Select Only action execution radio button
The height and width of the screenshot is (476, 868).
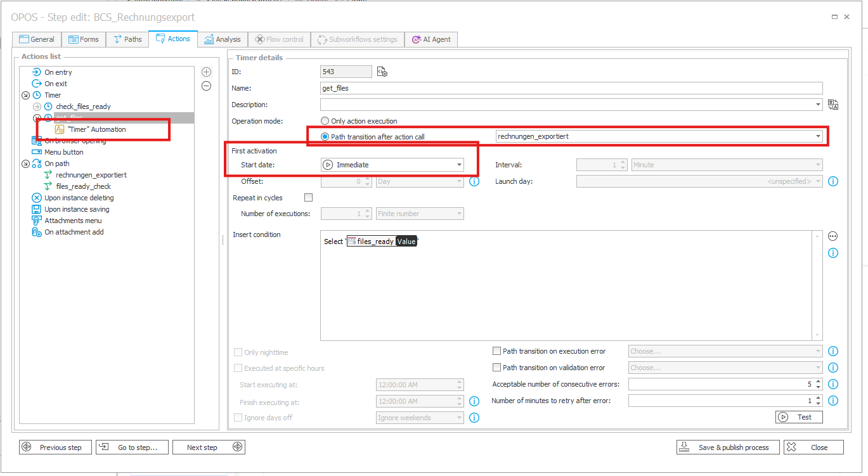pyautogui.click(x=325, y=121)
